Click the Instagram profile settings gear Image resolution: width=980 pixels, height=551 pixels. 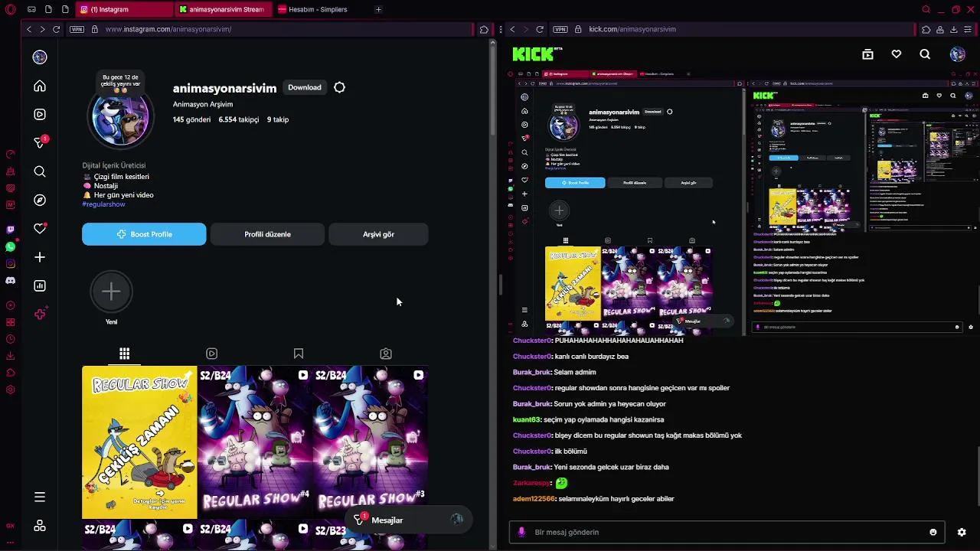pyautogui.click(x=339, y=87)
